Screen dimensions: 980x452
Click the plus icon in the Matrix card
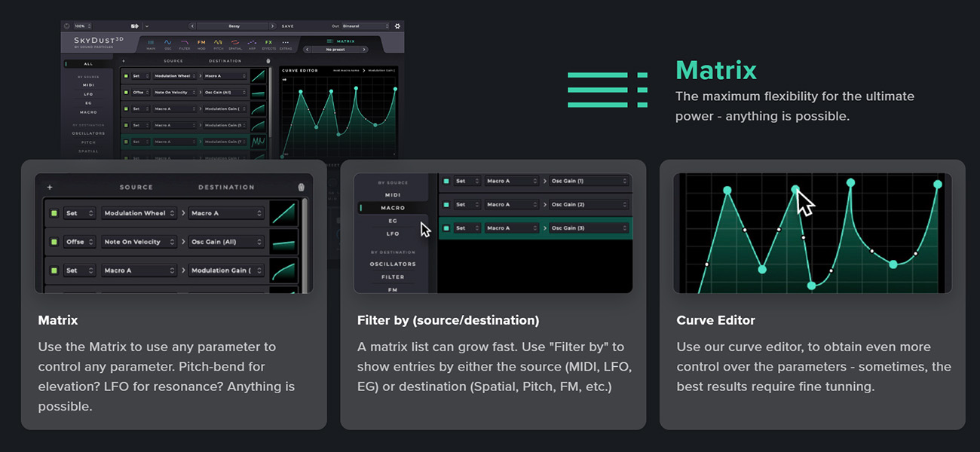coord(50,188)
